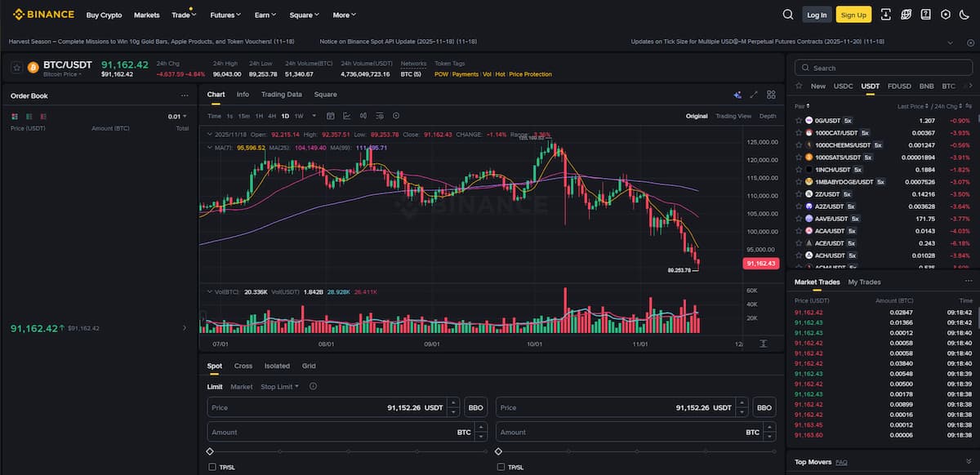Open the app download icon in the header
980x475 pixels.
(886, 15)
